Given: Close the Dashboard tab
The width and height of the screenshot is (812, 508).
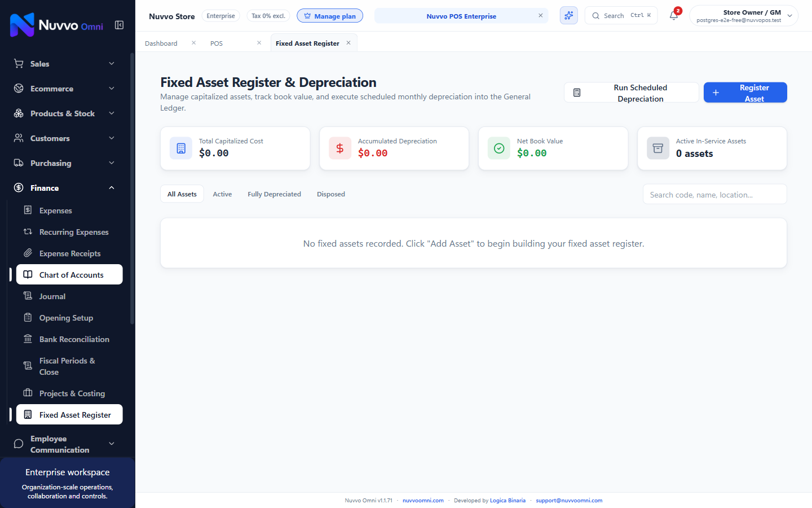Looking at the screenshot, I should pos(193,43).
